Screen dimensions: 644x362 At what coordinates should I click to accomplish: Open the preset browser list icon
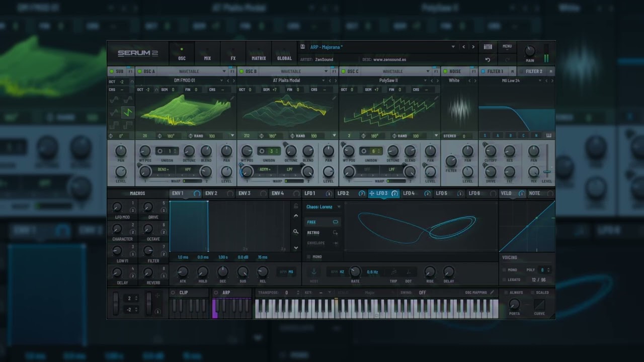pos(488,47)
